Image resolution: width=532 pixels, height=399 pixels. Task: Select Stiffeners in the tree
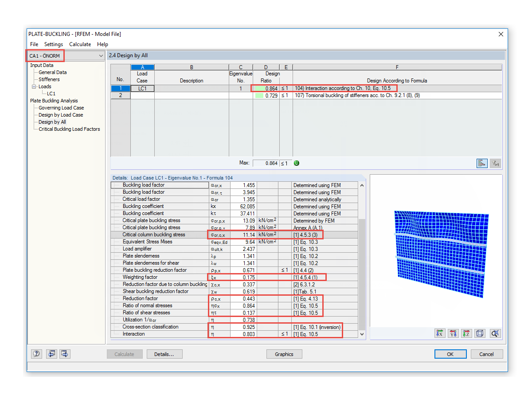[49, 79]
